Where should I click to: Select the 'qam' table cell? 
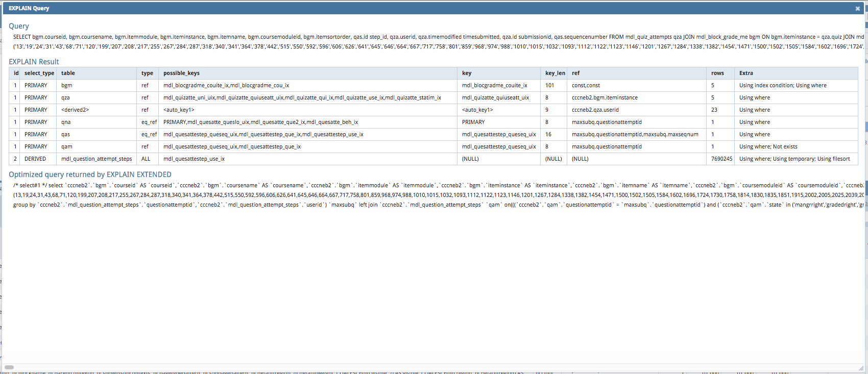coord(97,146)
